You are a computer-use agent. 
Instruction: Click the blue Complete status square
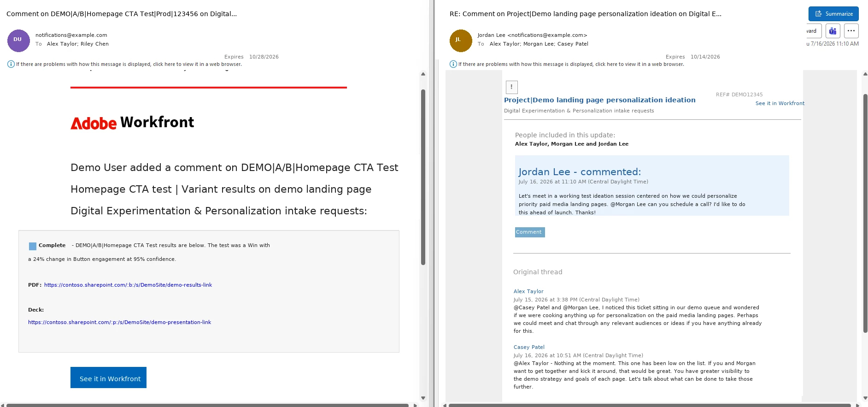(33, 246)
